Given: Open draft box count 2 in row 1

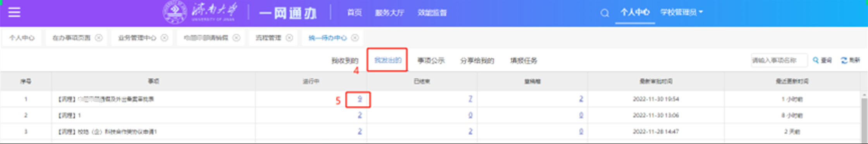Looking at the screenshot, I should [581, 99].
